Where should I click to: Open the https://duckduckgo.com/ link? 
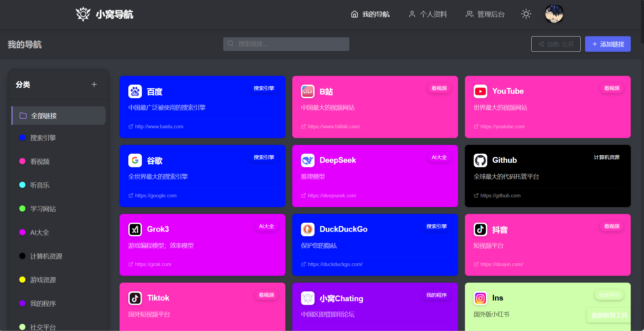pos(332,264)
